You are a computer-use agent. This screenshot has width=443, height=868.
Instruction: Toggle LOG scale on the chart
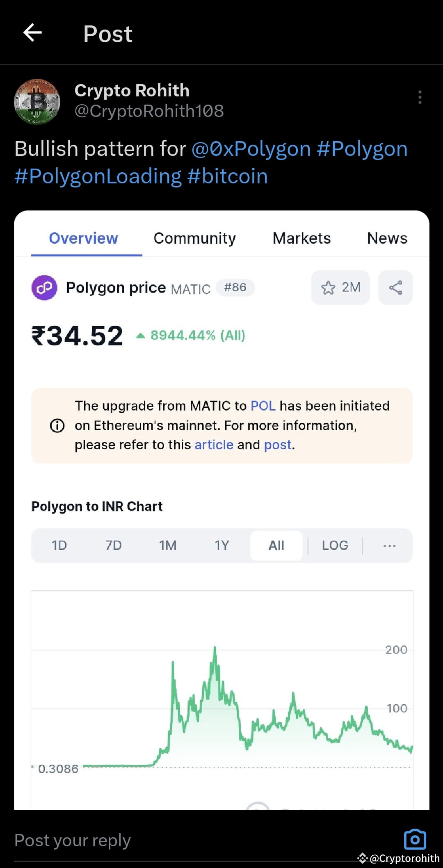pyautogui.click(x=335, y=545)
